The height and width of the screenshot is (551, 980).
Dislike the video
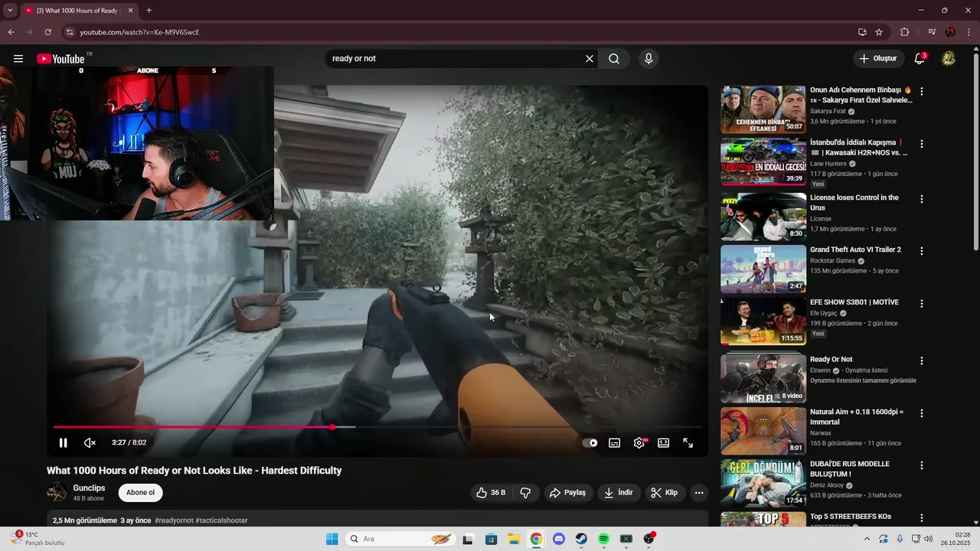525,493
